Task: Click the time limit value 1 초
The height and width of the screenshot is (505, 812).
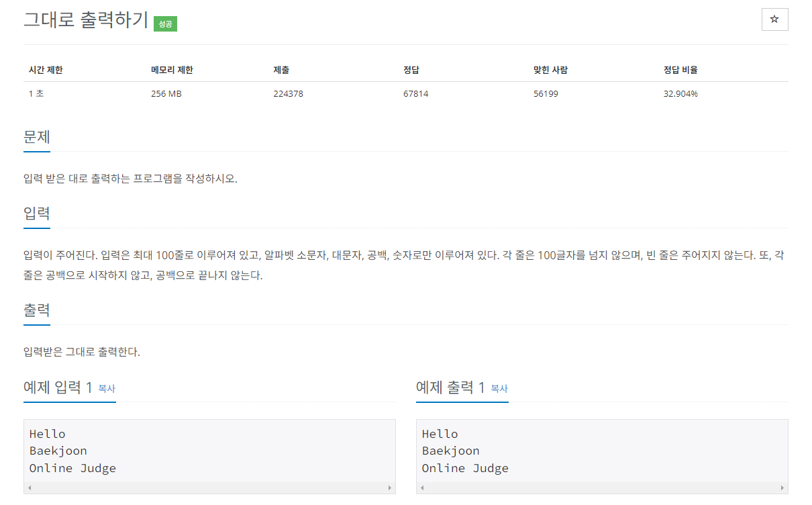Action: (36, 93)
